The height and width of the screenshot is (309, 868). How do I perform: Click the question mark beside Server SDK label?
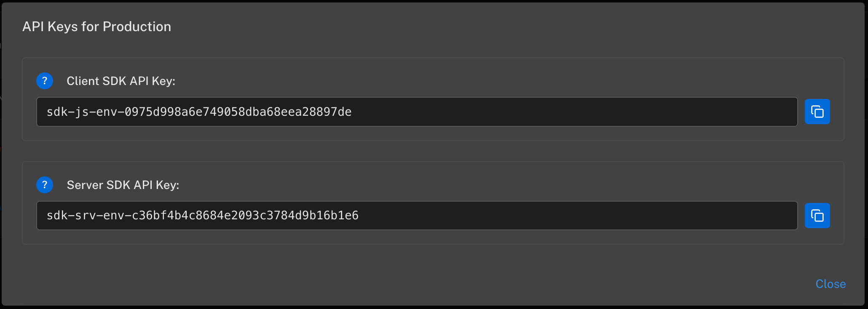tap(44, 184)
